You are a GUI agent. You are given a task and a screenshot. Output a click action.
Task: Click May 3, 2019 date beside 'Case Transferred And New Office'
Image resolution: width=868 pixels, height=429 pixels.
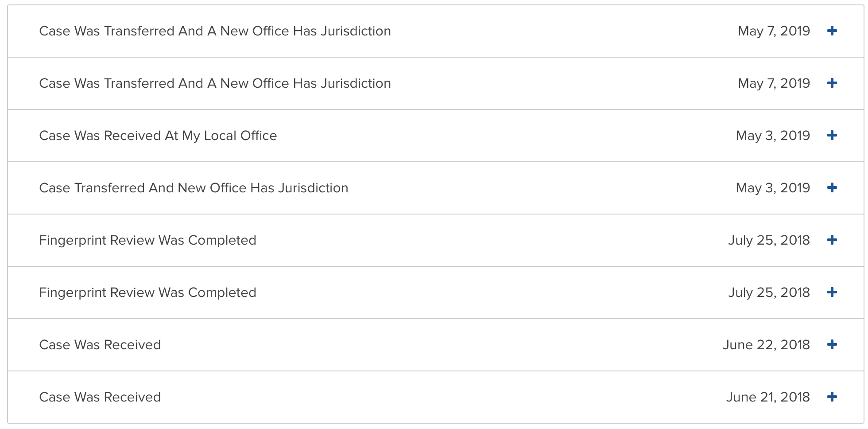[x=773, y=188]
